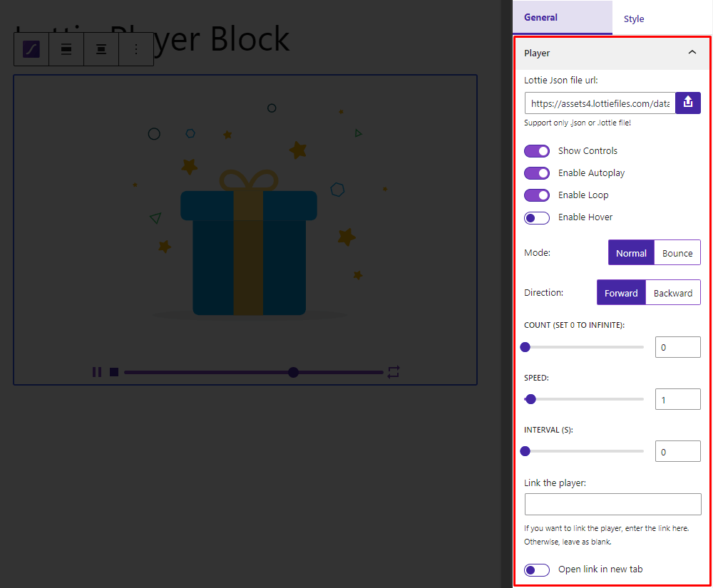This screenshot has width=713, height=588.
Task: Set direction to Backward
Action: 672,293
